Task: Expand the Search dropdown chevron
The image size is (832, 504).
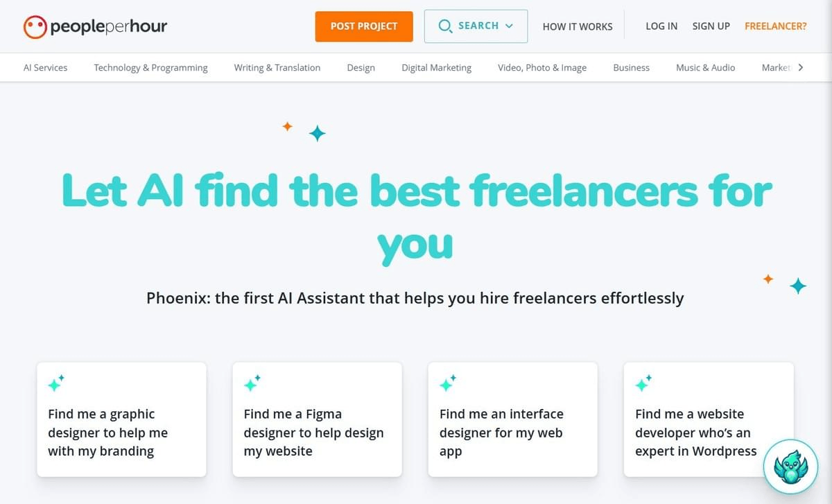Action: (x=510, y=26)
